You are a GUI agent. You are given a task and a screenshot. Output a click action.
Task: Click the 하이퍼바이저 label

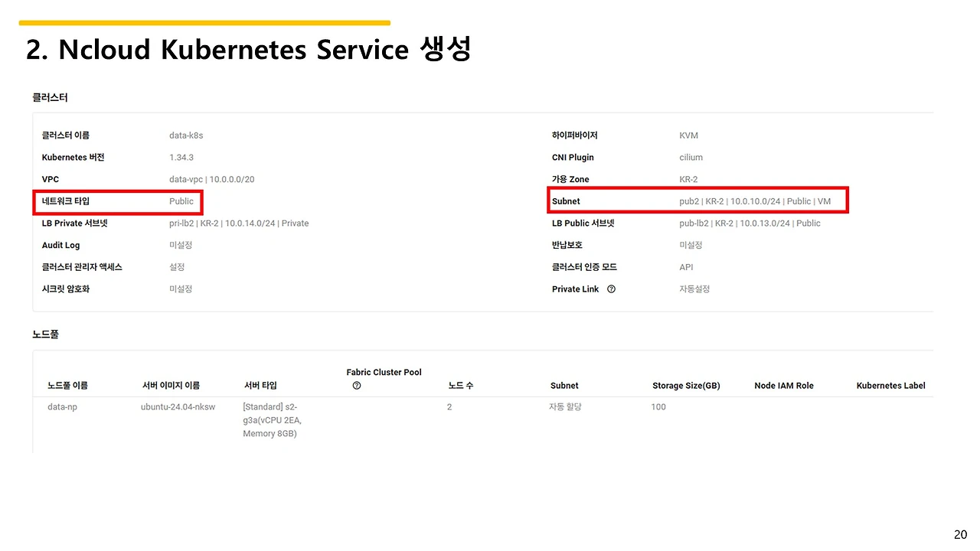coord(575,135)
